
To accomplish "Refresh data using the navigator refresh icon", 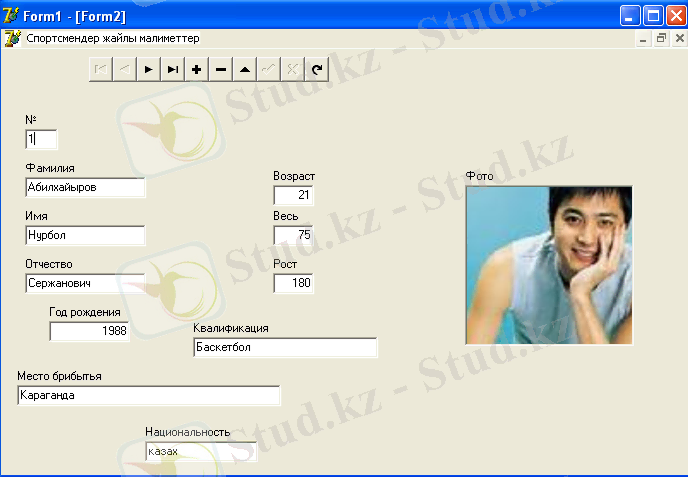I will [317, 69].
